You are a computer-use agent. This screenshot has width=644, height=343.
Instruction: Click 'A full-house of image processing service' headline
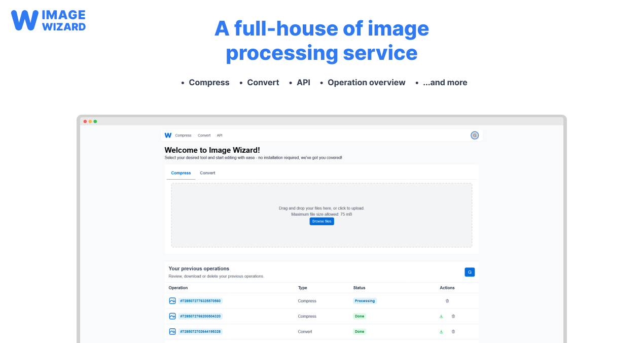[322, 41]
